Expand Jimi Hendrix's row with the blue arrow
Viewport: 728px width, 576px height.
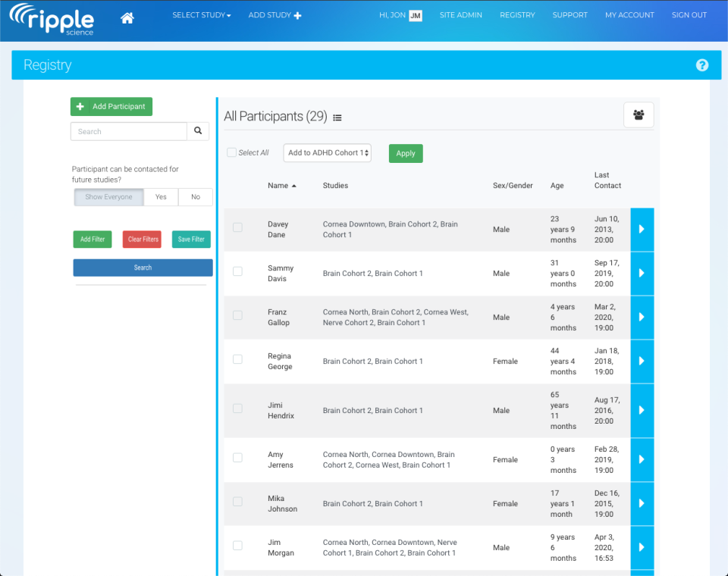point(642,410)
